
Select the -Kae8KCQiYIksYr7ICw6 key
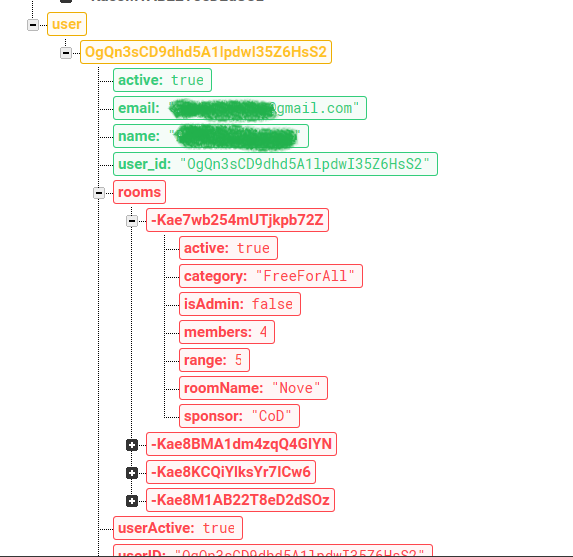pyautogui.click(x=231, y=472)
